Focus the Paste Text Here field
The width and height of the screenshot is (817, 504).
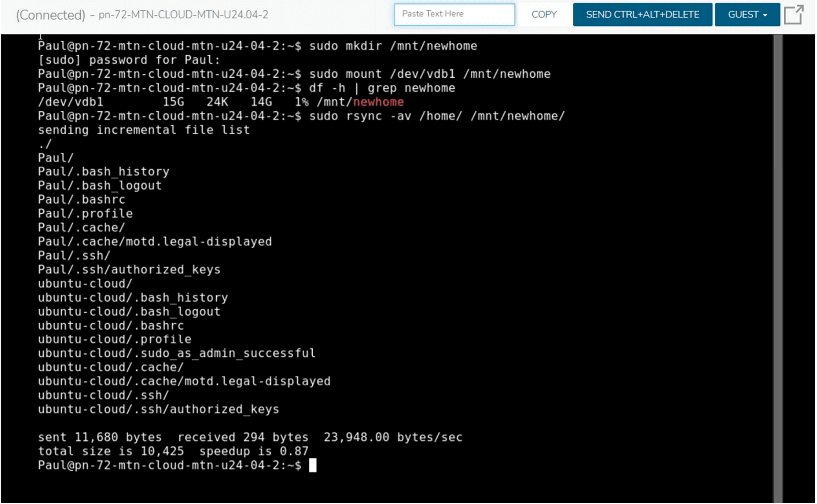coord(454,14)
